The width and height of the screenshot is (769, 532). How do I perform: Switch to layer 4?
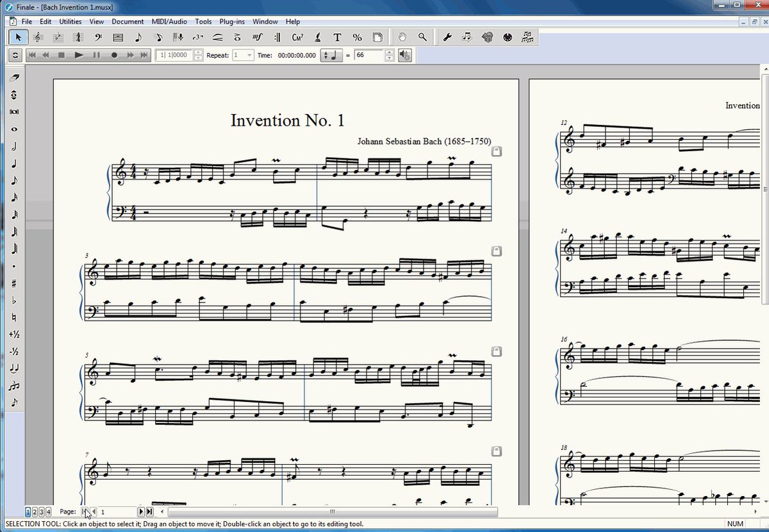coord(48,511)
